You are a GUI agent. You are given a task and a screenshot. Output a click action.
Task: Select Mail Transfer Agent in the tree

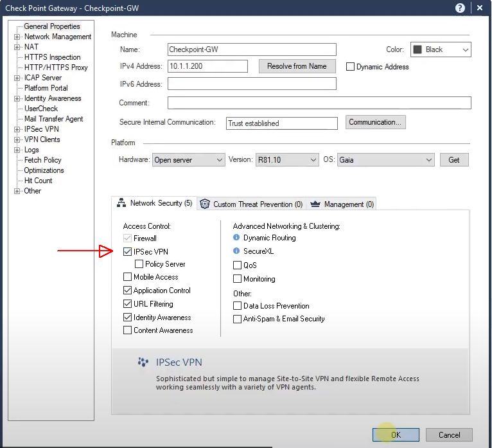click(54, 119)
